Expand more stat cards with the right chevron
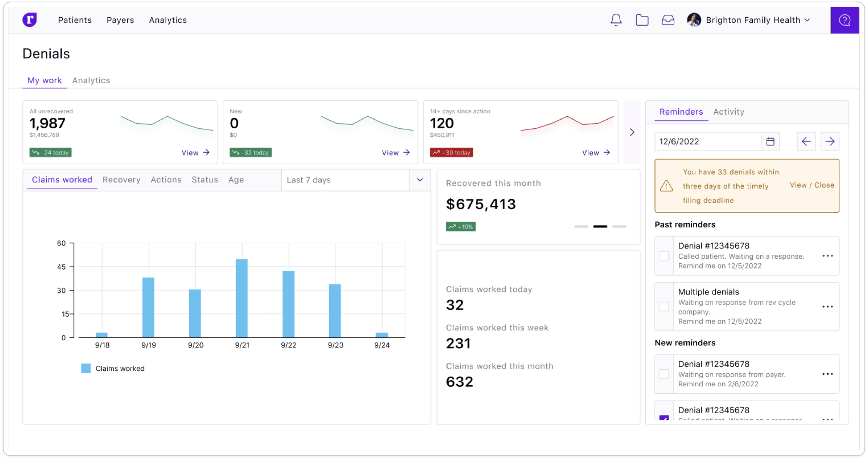This screenshot has height=460, width=868. click(632, 132)
